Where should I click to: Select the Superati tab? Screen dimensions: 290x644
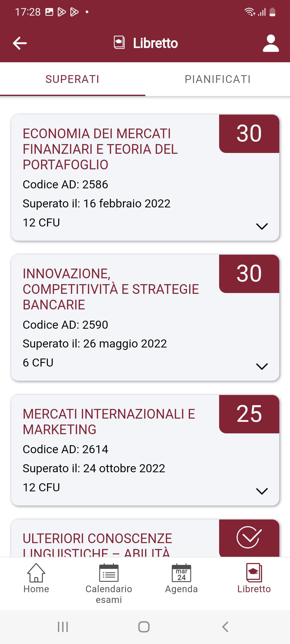(x=73, y=79)
